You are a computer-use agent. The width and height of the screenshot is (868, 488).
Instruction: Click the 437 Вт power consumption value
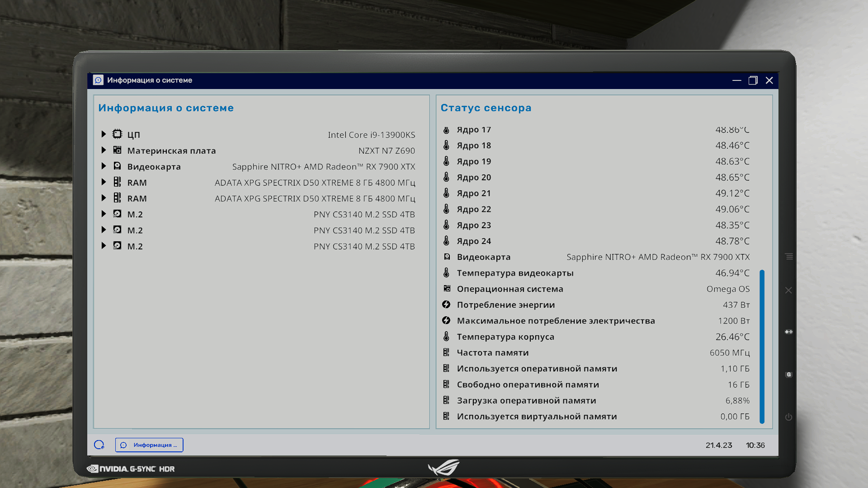[736, 305]
